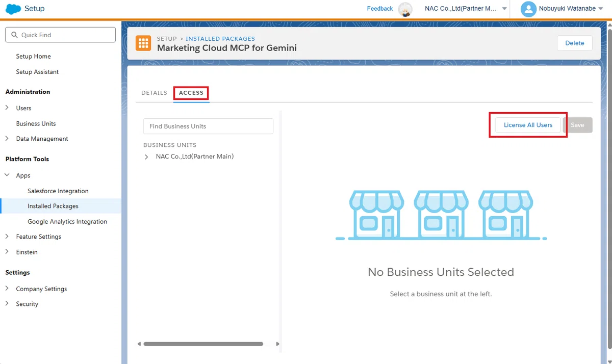Expand NAC Co.,Ltd(Partner Main) business unit
612x364 pixels.
(x=147, y=157)
